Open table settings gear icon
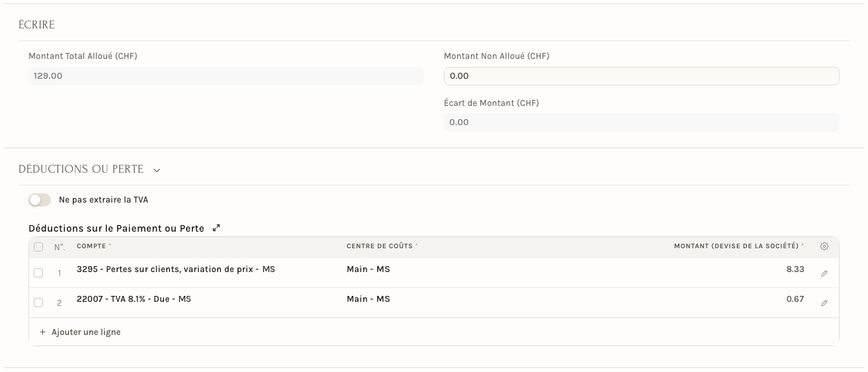Viewport: 868px width, 372px height. [824, 246]
